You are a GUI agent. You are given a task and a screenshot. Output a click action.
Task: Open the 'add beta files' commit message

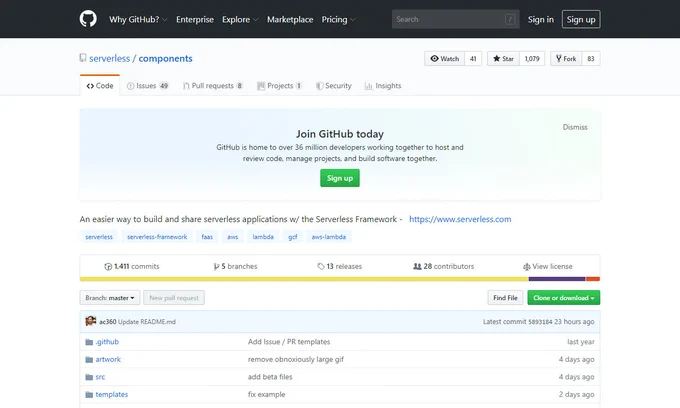pos(270,377)
